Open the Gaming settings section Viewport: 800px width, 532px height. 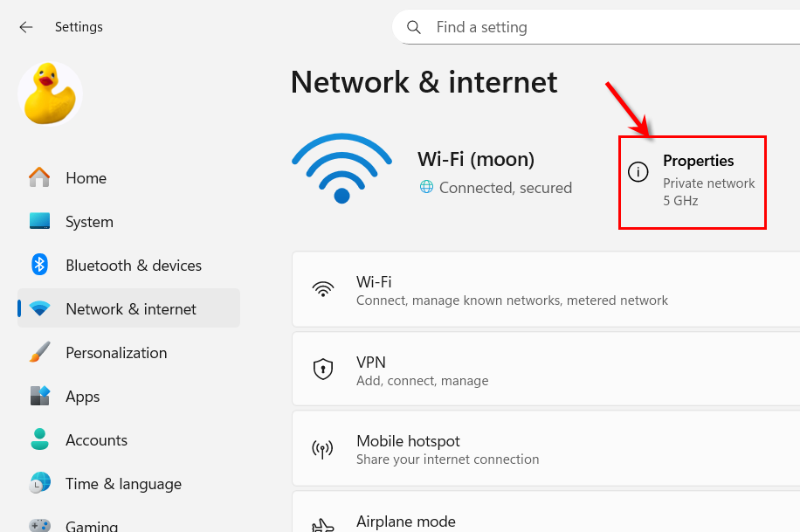coord(92,526)
